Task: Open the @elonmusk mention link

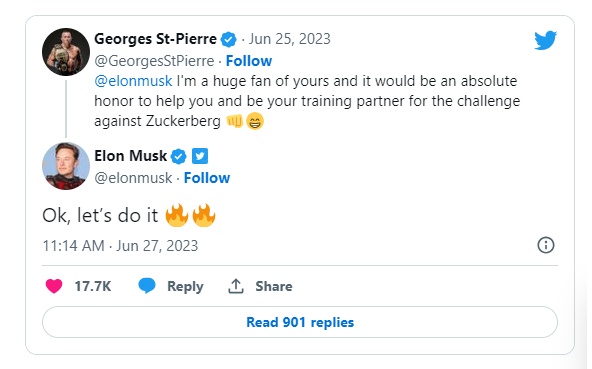Action: (x=133, y=81)
